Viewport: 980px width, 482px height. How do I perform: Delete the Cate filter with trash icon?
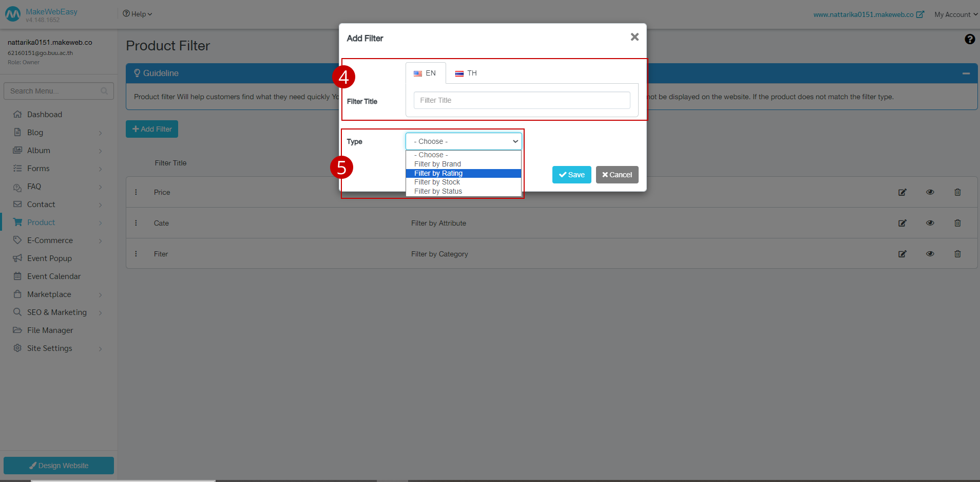(957, 223)
